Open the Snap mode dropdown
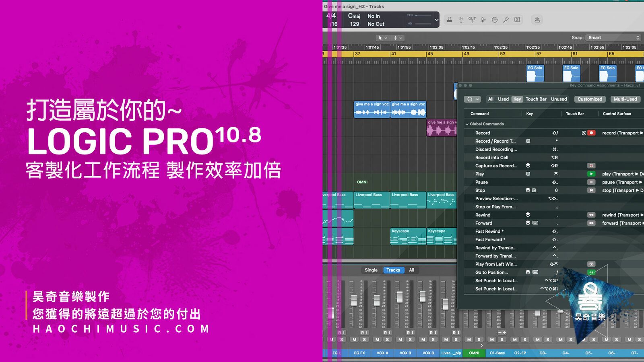Viewport: 644px width, 362px height. (x=613, y=37)
